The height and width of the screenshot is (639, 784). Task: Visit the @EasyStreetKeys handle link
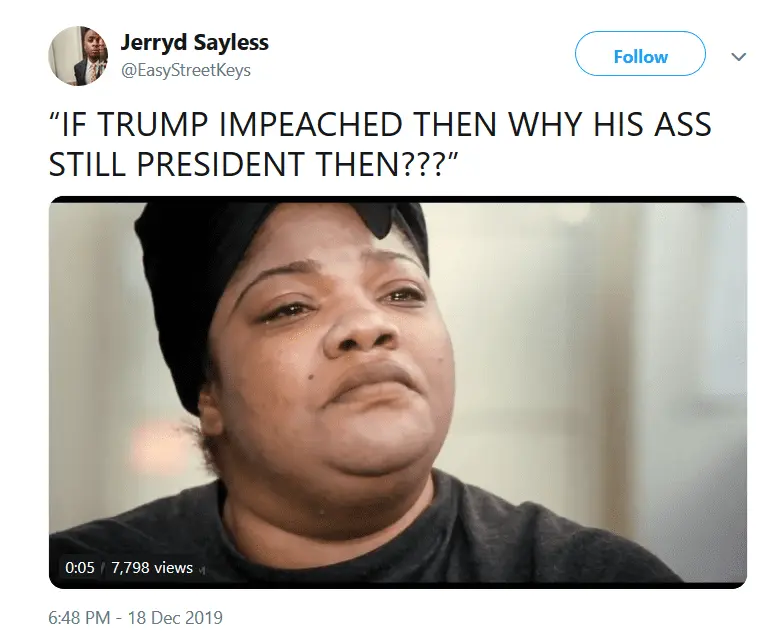pyautogui.click(x=186, y=70)
